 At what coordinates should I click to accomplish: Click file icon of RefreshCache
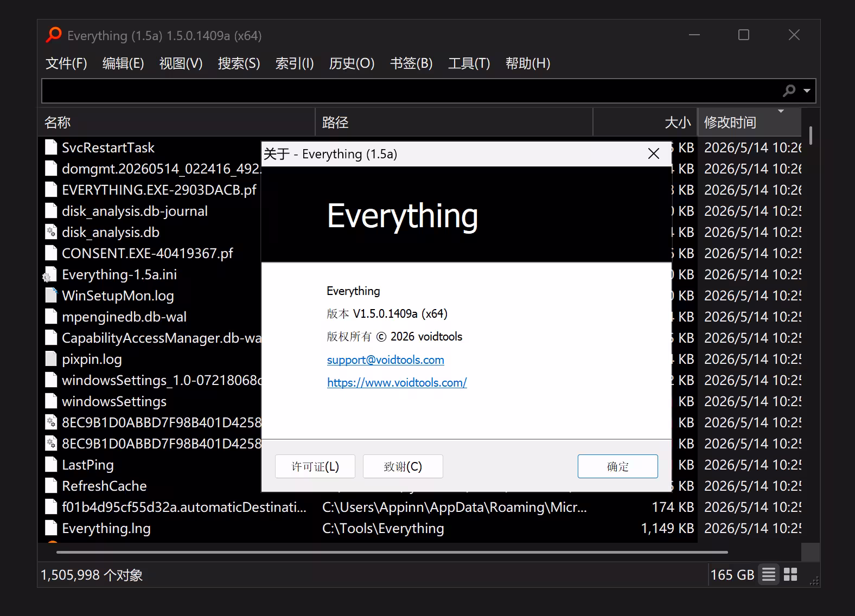50,486
